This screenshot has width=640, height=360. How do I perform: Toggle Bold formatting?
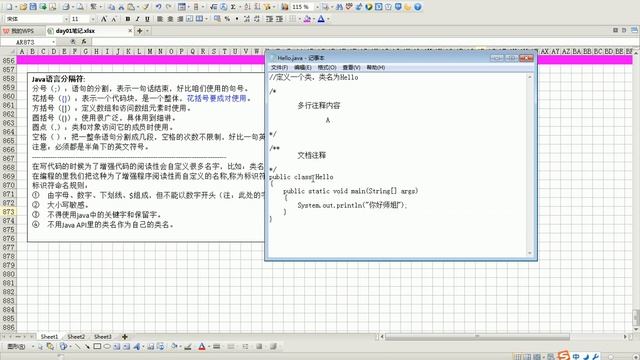tap(128, 19)
